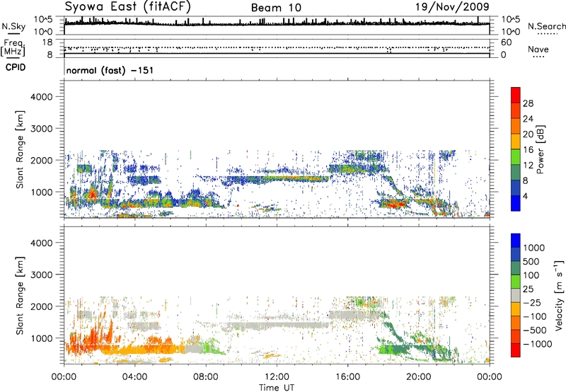Click the '-1000' label on Velocity colorbar
The image size is (566, 392).
[537, 344]
